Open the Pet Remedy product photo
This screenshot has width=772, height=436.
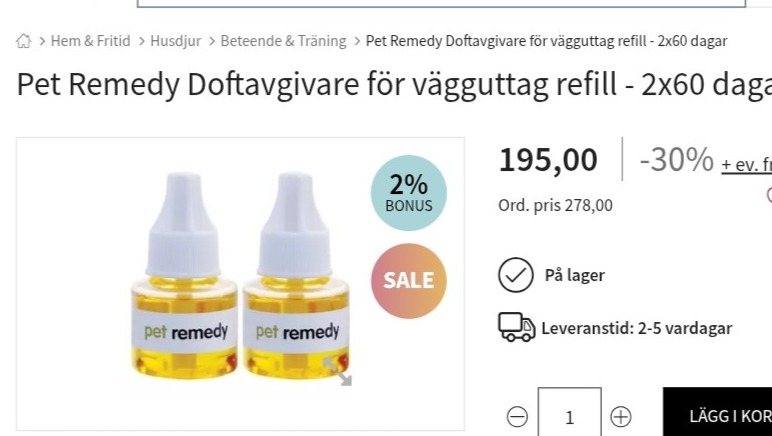tap(240, 277)
